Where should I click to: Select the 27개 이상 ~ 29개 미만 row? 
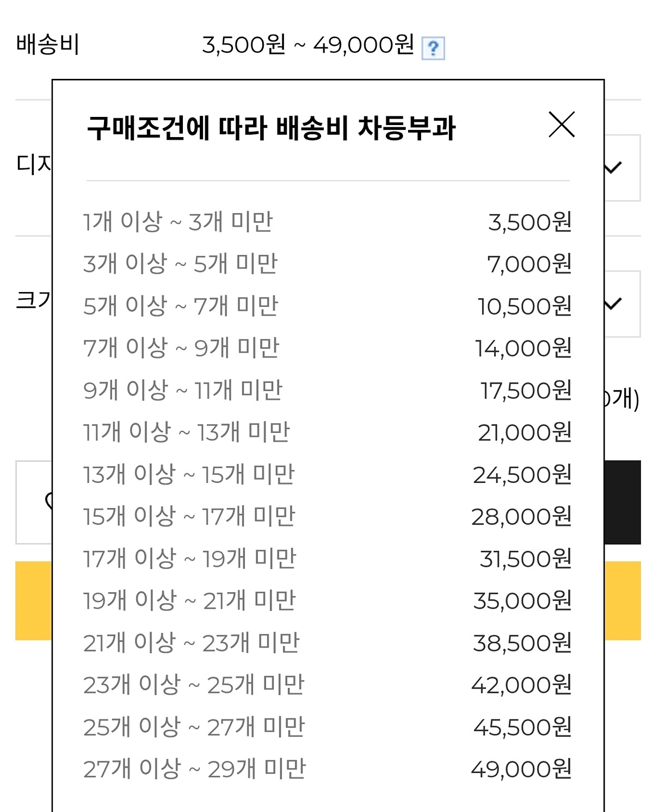[x=194, y=770]
